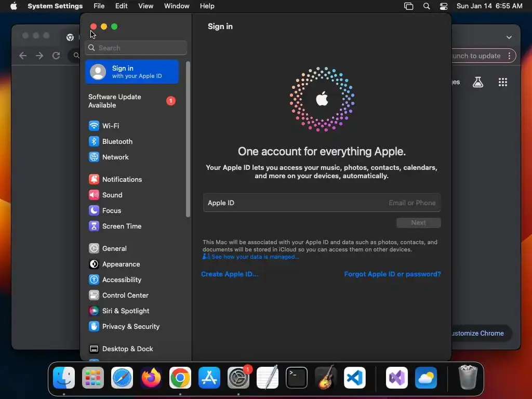Open TextEdit from the Dock
This screenshot has height=399, width=532.
(268, 378)
